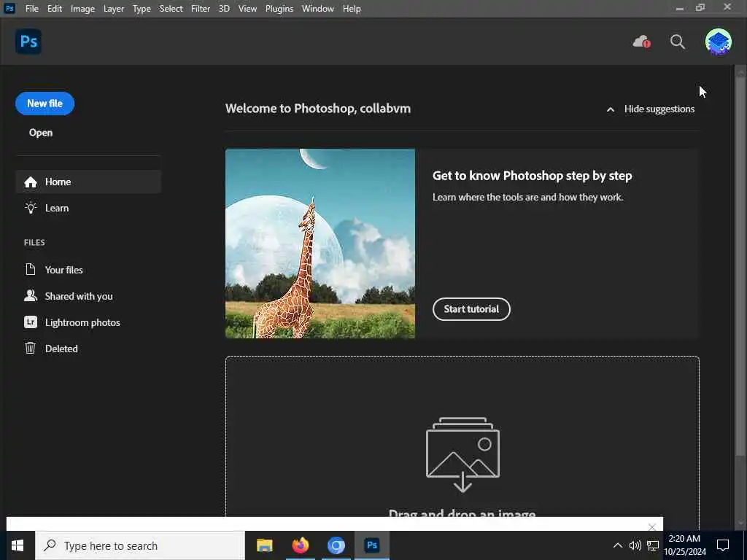Click the Learn lightbulb icon
This screenshot has height=560, width=747.
pos(31,208)
